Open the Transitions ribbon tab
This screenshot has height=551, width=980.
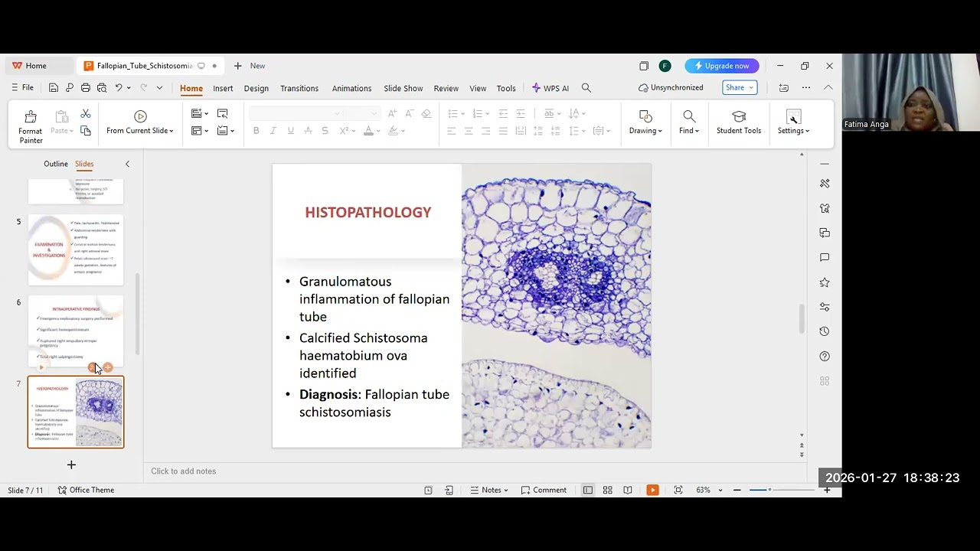coord(299,88)
